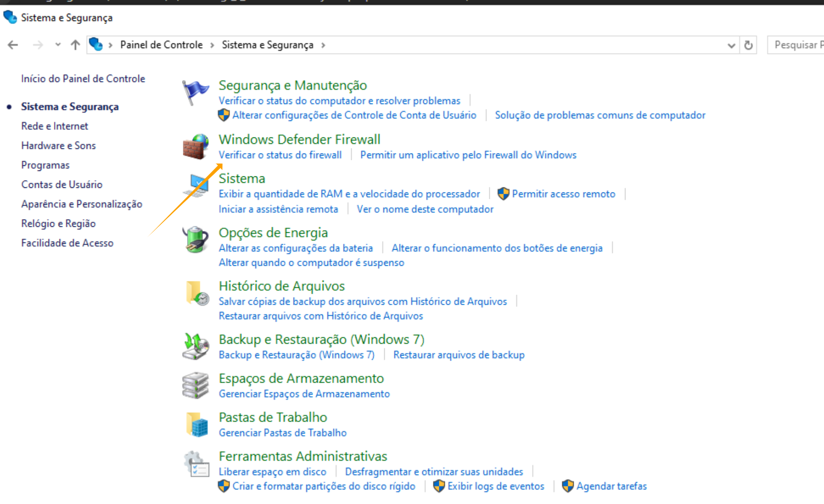The image size is (824, 504).
Task: Open Programas category in sidebar
Action: (45, 165)
